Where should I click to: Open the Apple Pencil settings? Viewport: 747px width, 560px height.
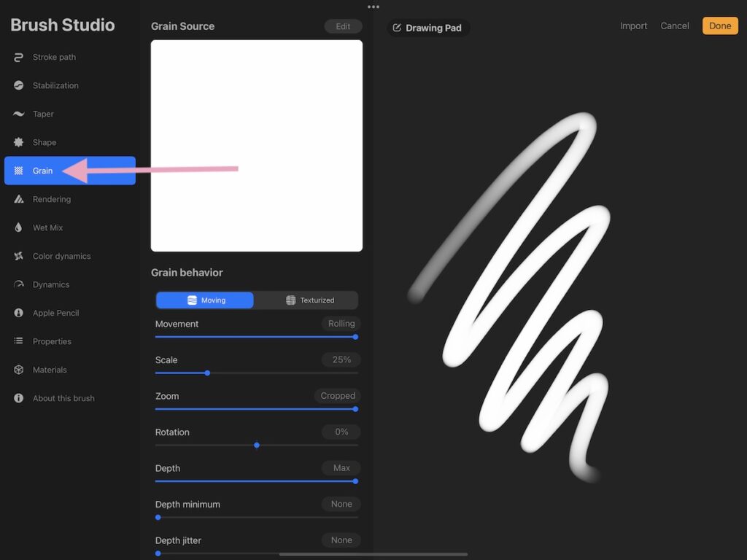click(20, 313)
